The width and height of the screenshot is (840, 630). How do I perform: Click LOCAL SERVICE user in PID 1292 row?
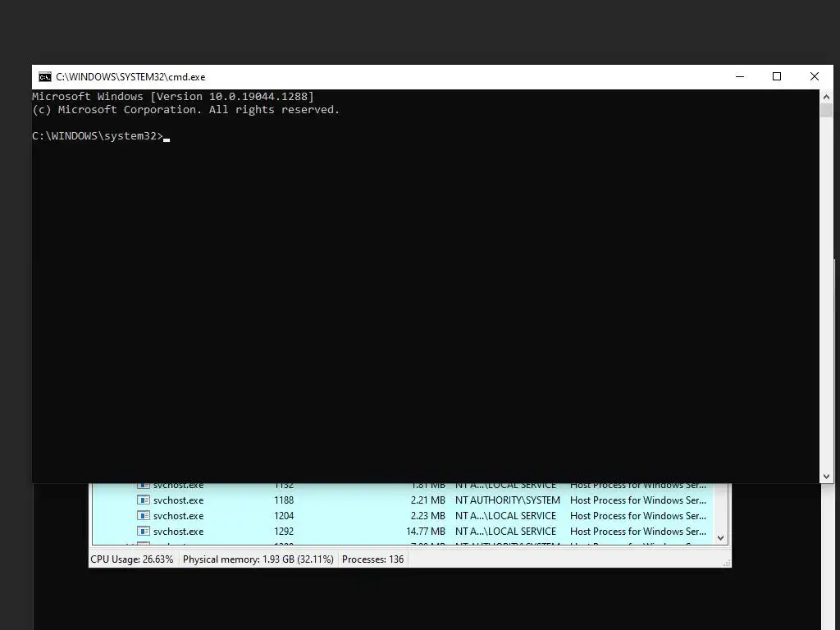(x=505, y=532)
